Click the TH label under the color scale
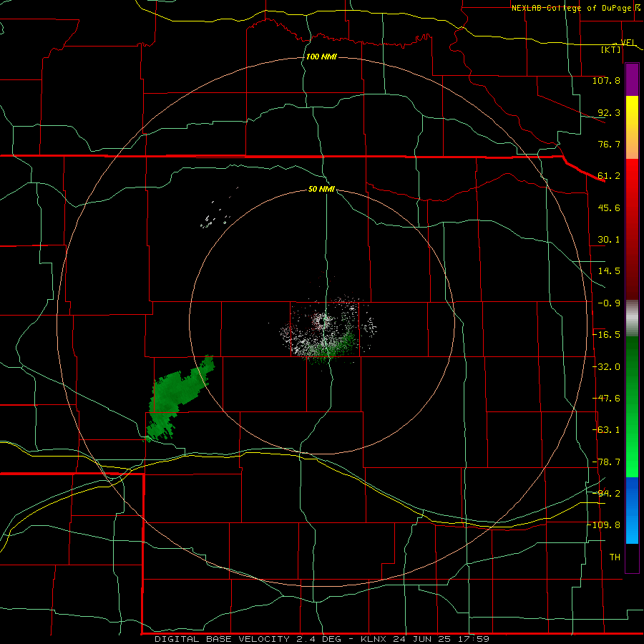 [615, 557]
